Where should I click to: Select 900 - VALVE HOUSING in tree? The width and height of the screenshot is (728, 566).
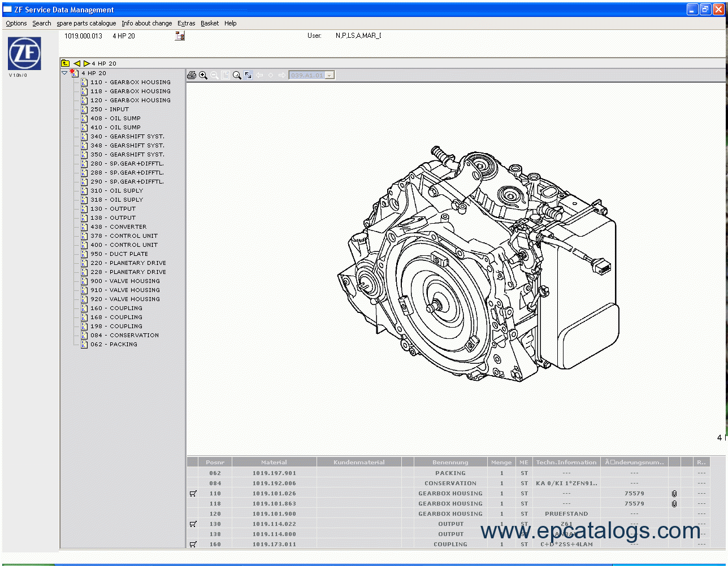tap(125, 281)
